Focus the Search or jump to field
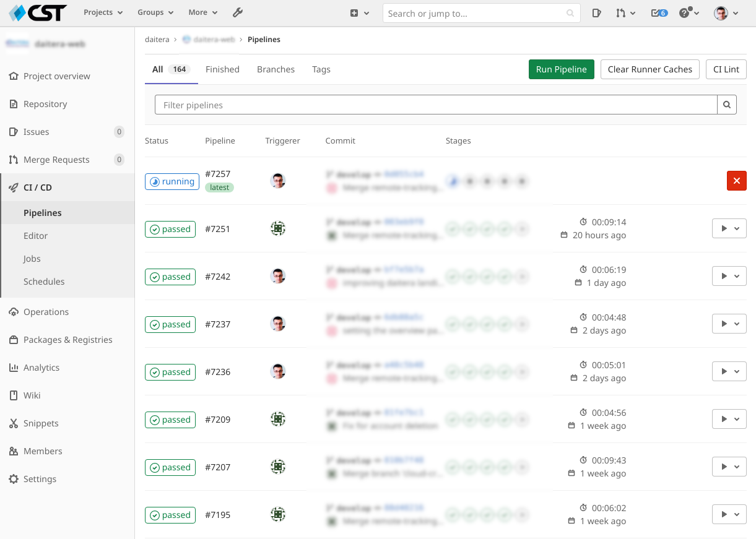The image size is (756, 539). point(481,13)
